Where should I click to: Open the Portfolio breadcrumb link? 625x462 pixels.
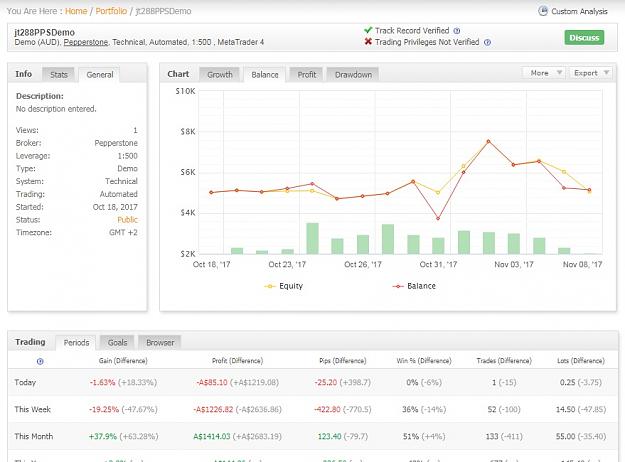(111, 11)
